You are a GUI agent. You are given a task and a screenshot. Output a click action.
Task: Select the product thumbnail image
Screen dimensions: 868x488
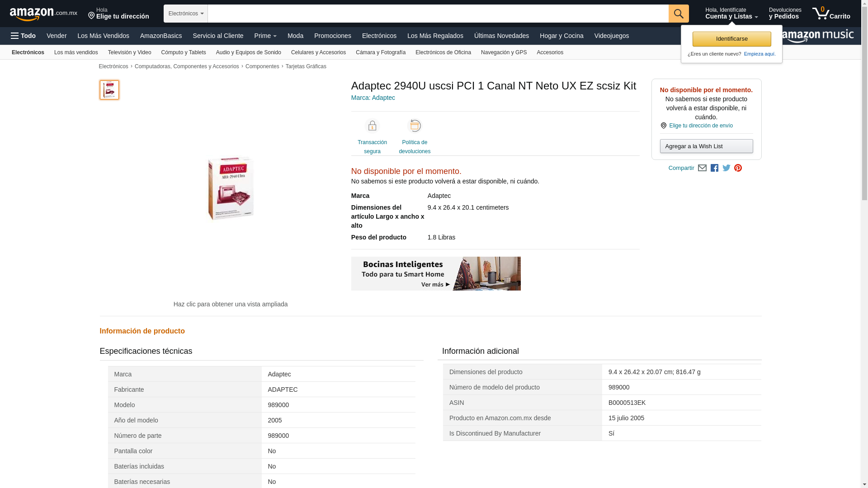pos(109,90)
